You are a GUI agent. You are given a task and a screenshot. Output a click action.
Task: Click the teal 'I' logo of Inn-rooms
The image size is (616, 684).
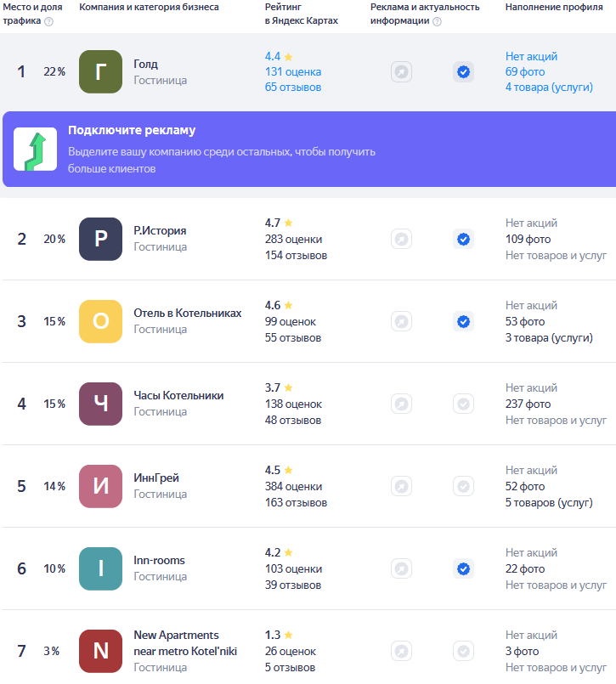point(100,568)
